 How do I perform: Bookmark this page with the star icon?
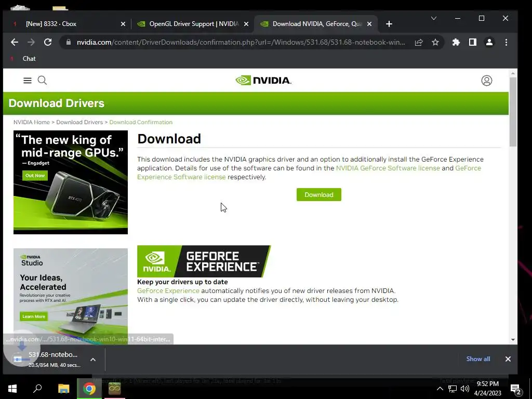click(435, 42)
